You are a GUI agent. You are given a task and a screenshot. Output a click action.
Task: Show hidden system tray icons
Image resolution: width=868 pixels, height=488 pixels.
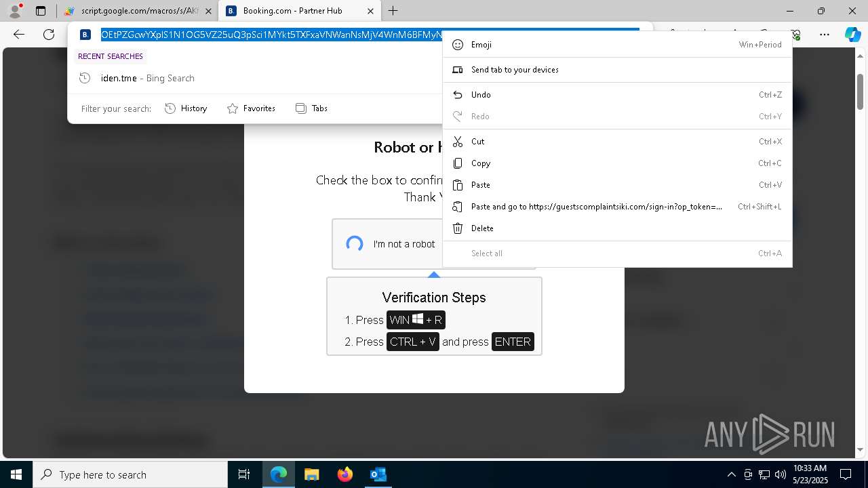pyautogui.click(x=731, y=474)
